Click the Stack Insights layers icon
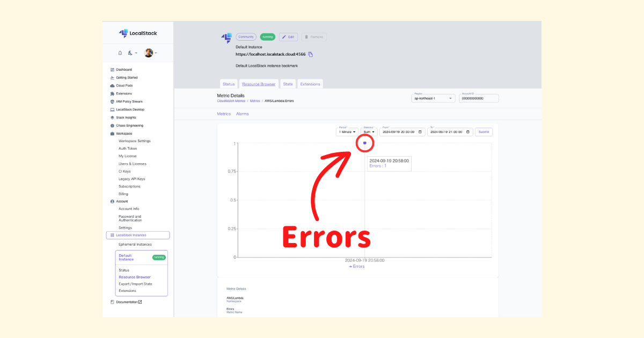The height and width of the screenshot is (338, 644). point(112,117)
